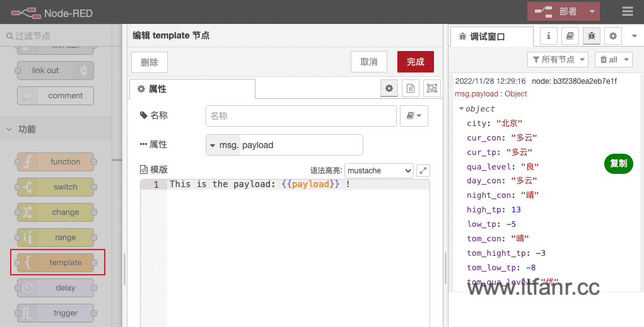Collapse the 功能 palette category

[56, 129]
